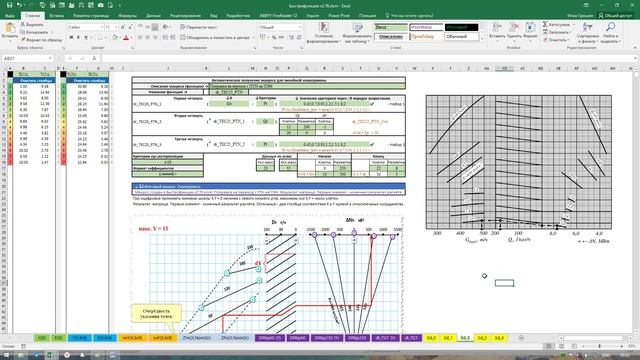This screenshot has width=640, height=360.
Task: Delete cells with Удалить
Action: [514, 32]
